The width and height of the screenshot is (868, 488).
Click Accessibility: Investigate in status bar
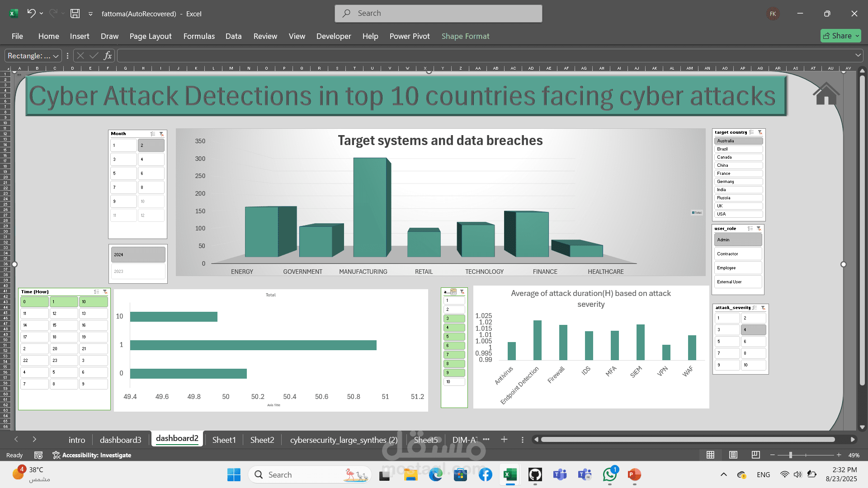(x=92, y=455)
